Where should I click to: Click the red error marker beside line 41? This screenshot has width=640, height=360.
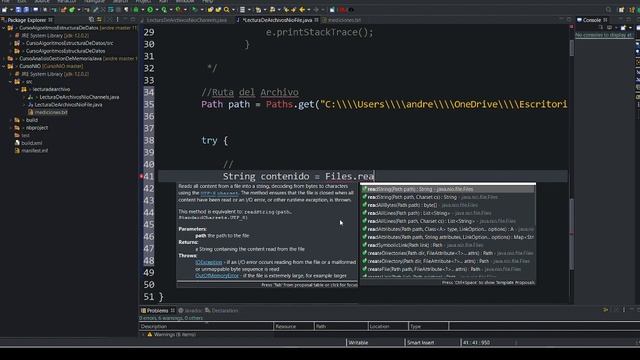[141, 176]
